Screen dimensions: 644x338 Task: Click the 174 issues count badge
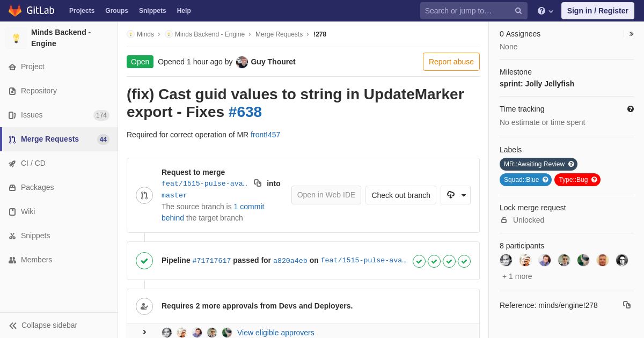pyautogui.click(x=101, y=115)
